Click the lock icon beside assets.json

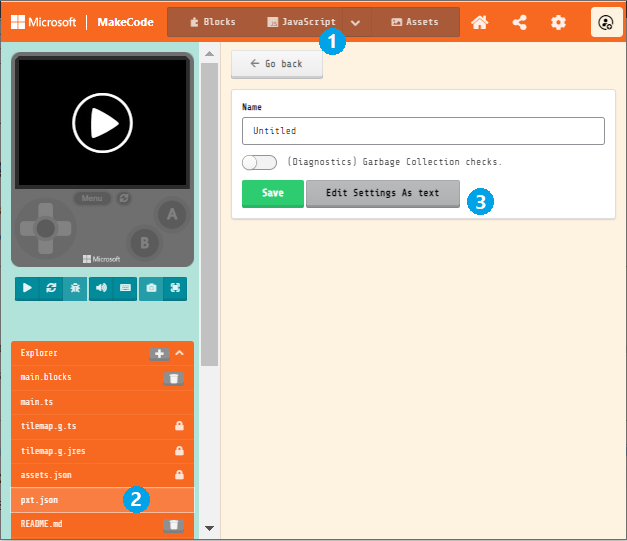(179, 475)
